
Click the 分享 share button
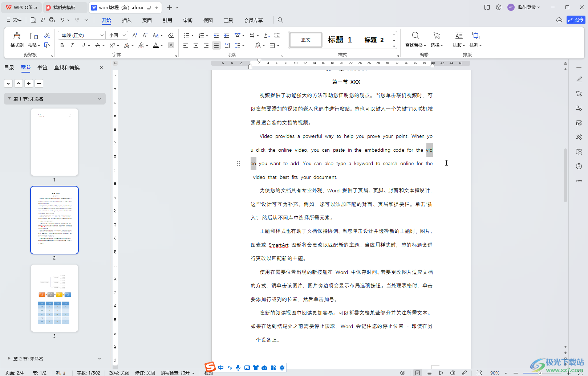pyautogui.click(x=576, y=20)
